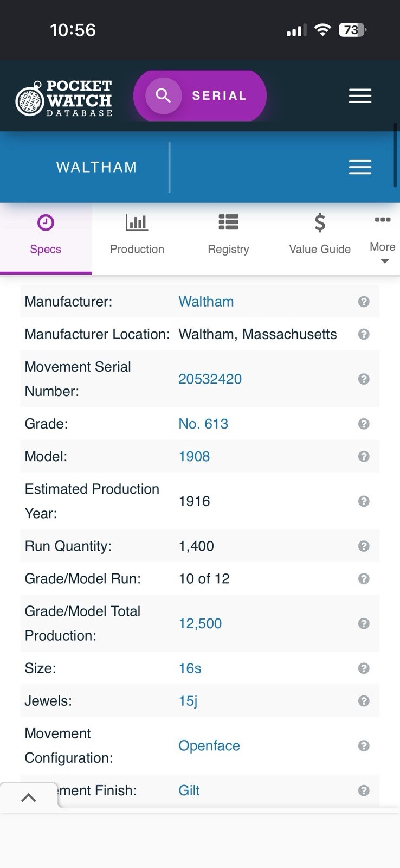Tap the battery 73 indicator
Screen dimensions: 400x868
click(352, 30)
